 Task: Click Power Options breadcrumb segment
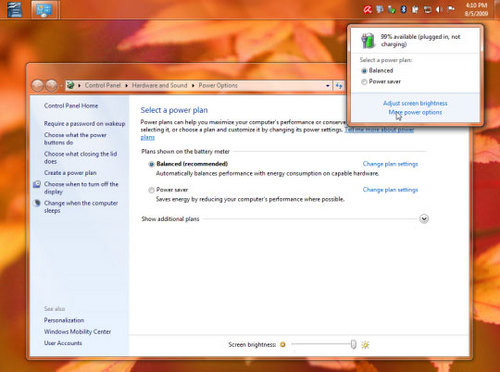pos(218,85)
